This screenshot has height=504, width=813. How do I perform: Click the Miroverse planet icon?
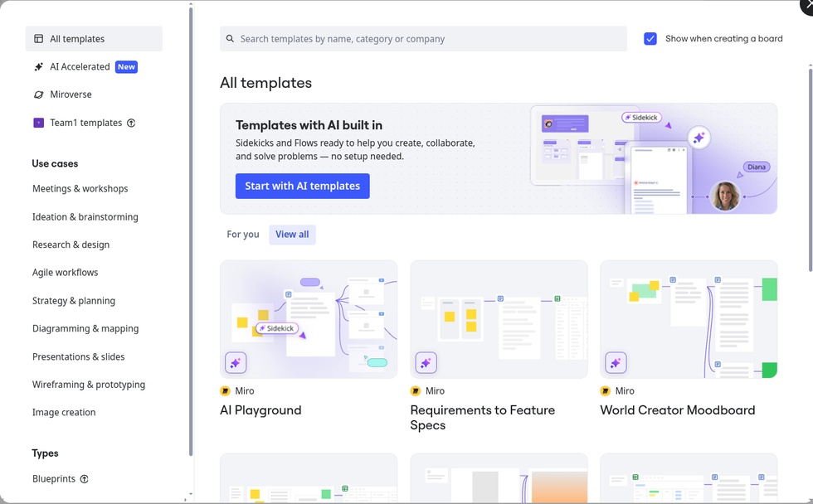point(38,94)
